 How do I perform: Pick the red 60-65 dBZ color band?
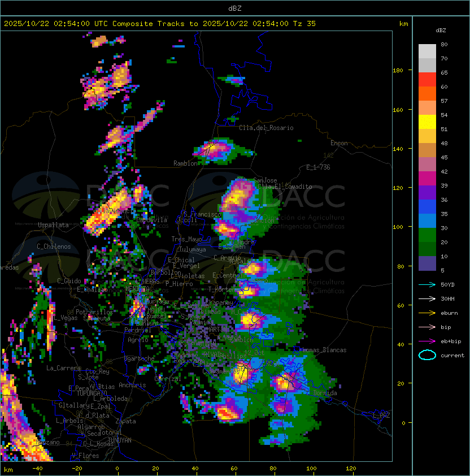click(x=427, y=80)
